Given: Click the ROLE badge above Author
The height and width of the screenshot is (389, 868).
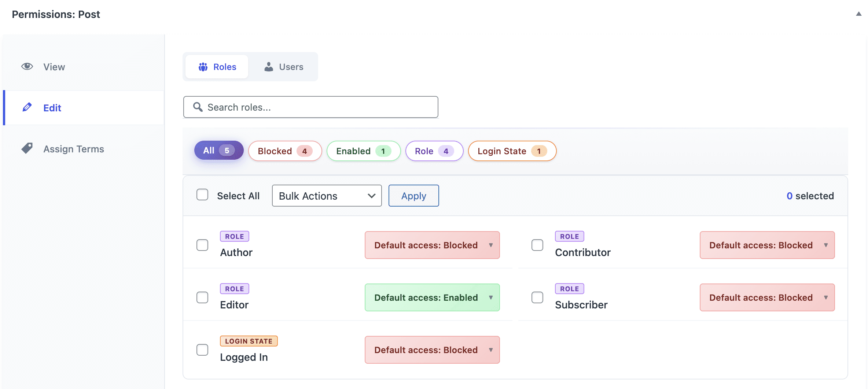Looking at the screenshot, I should 234,236.
